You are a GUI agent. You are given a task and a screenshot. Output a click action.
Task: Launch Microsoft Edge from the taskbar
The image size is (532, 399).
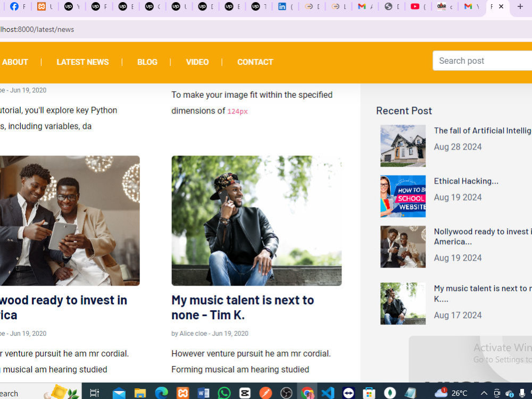(161, 393)
